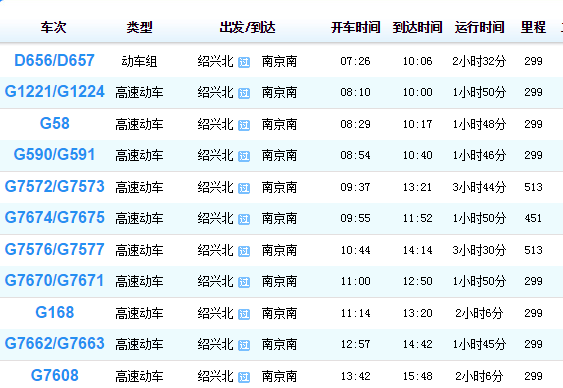Open train G58 details
The image size is (563, 388).
pyautogui.click(x=55, y=123)
